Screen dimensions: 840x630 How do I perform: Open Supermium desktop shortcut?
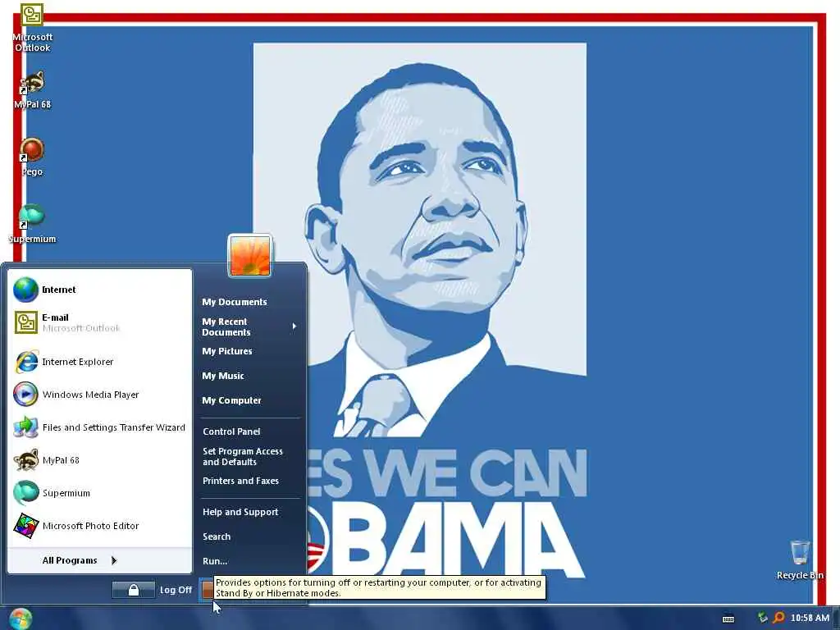(x=32, y=224)
